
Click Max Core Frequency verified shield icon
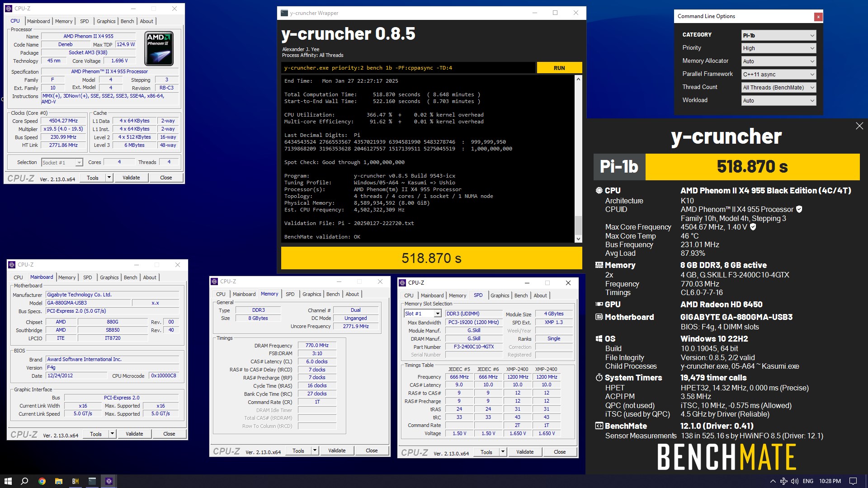pos(753,227)
